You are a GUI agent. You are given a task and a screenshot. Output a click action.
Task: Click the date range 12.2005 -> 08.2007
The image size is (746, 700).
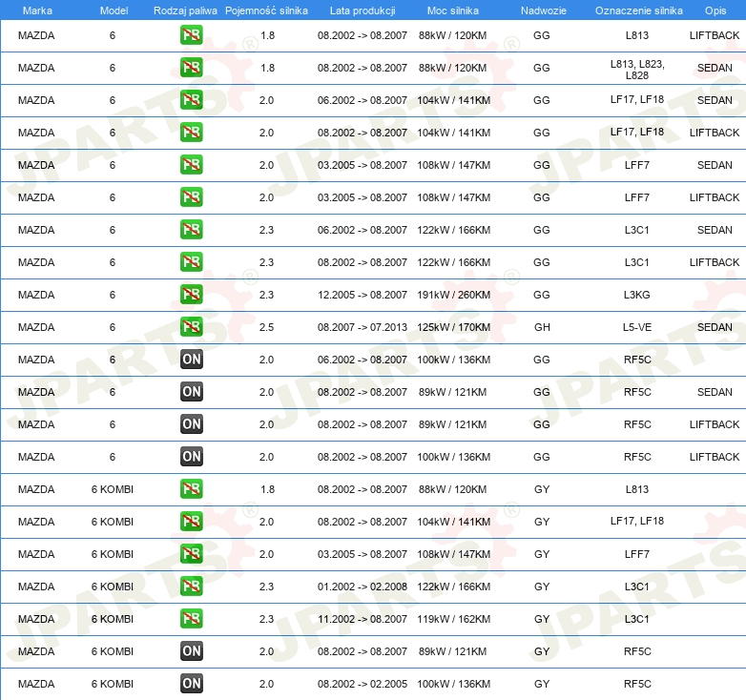tap(363, 295)
